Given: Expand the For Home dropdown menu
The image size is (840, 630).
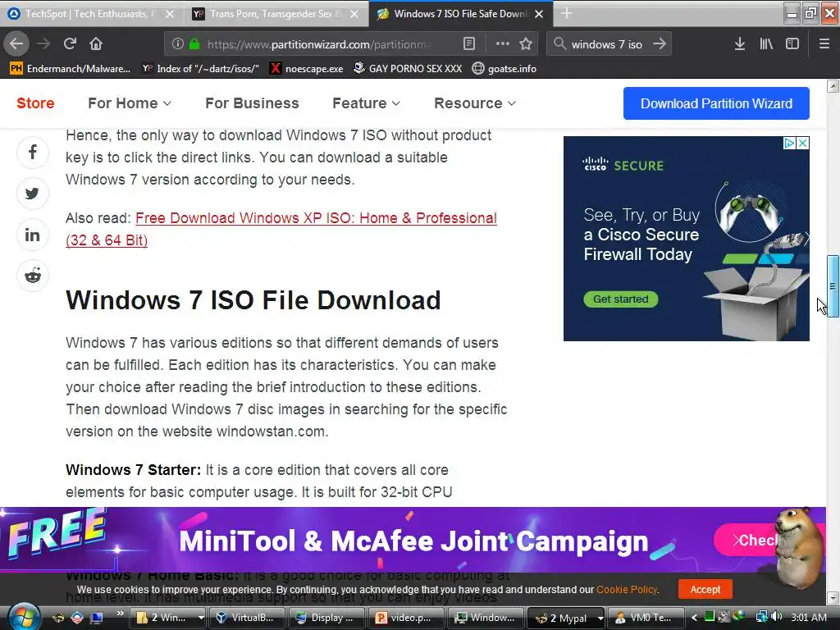Looking at the screenshot, I should (x=130, y=103).
